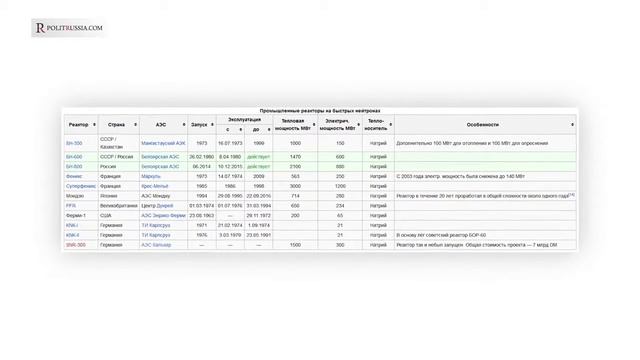The height and width of the screenshot is (360, 640).
Task: Open the Маркуль link
Action: pyautogui.click(x=151, y=176)
